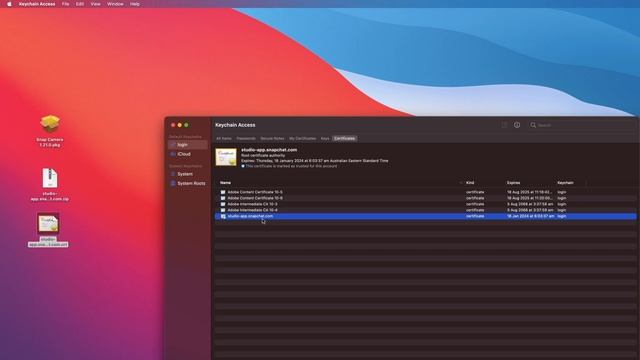Viewport: 640px width, 360px height.
Task: Click the large certificate thumbnail in details header
Action: point(226,157)
